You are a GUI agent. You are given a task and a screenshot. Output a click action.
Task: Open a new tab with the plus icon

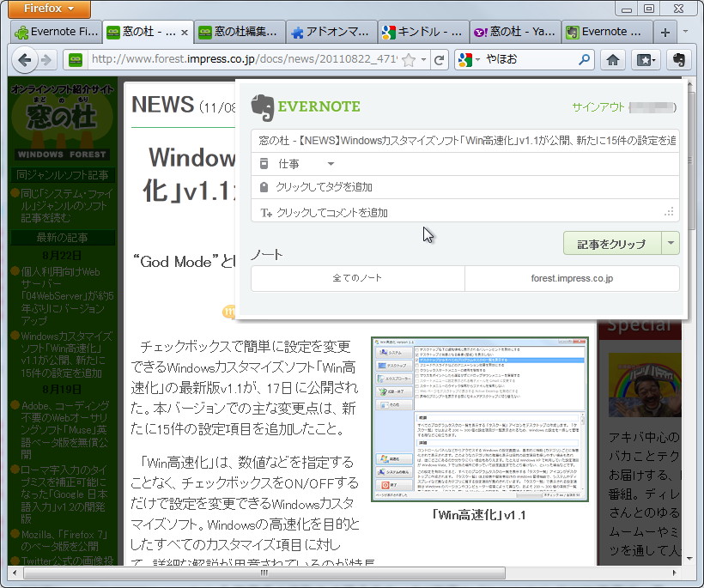click(x=666, y=30)
